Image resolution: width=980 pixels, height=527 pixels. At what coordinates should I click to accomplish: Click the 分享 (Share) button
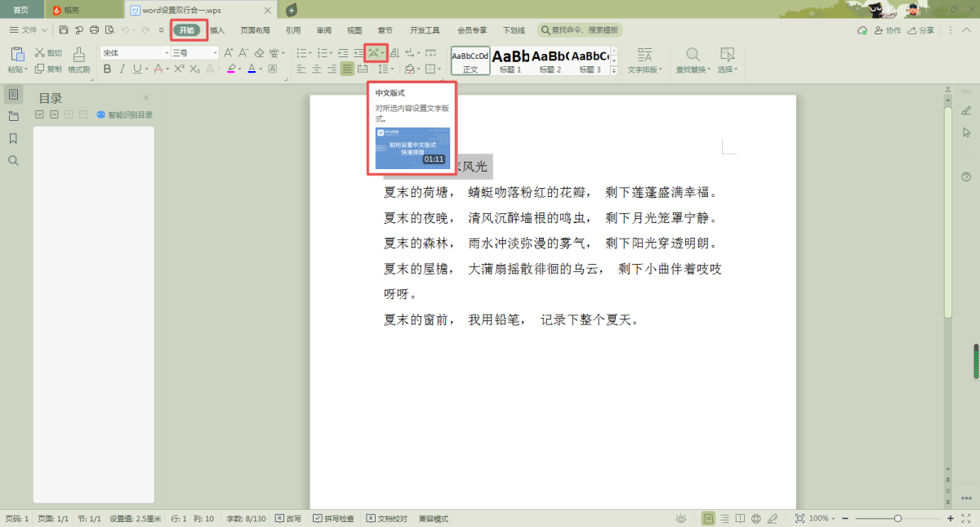[x=921, y=30]
